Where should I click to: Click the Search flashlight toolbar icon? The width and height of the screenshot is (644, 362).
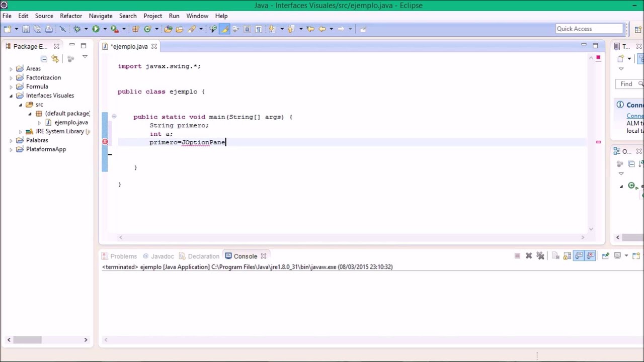pyautogui.click(x=192, y=29)
